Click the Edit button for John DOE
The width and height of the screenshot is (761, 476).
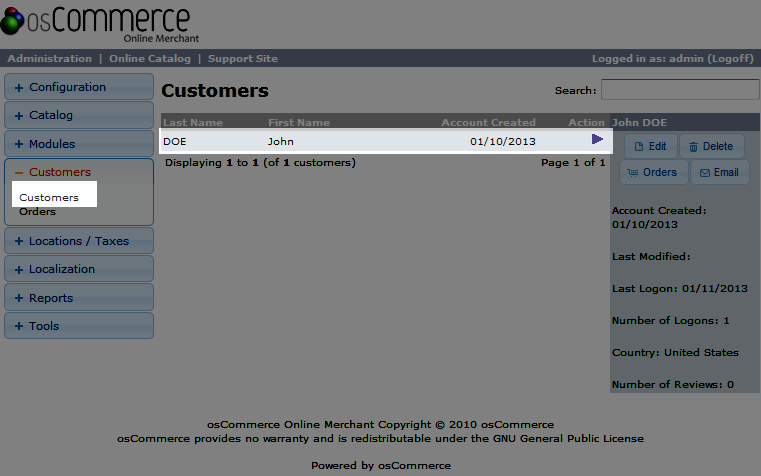tap(650, 146)
